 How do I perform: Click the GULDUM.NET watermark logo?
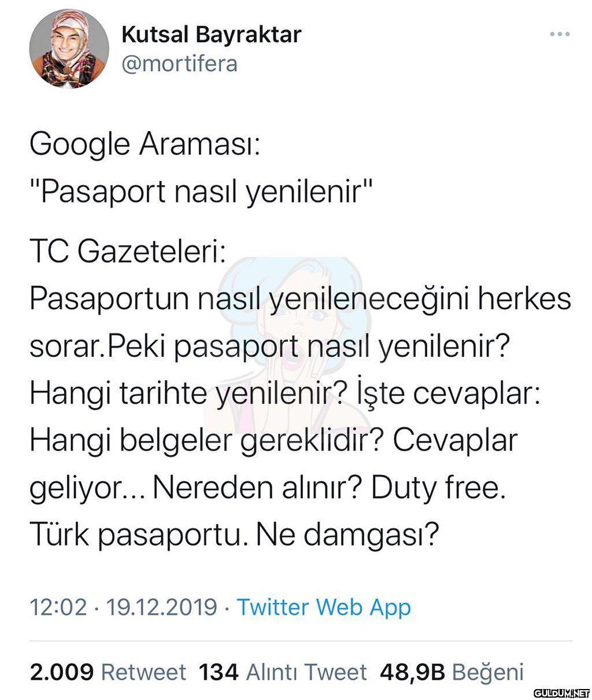pos(561,692)
